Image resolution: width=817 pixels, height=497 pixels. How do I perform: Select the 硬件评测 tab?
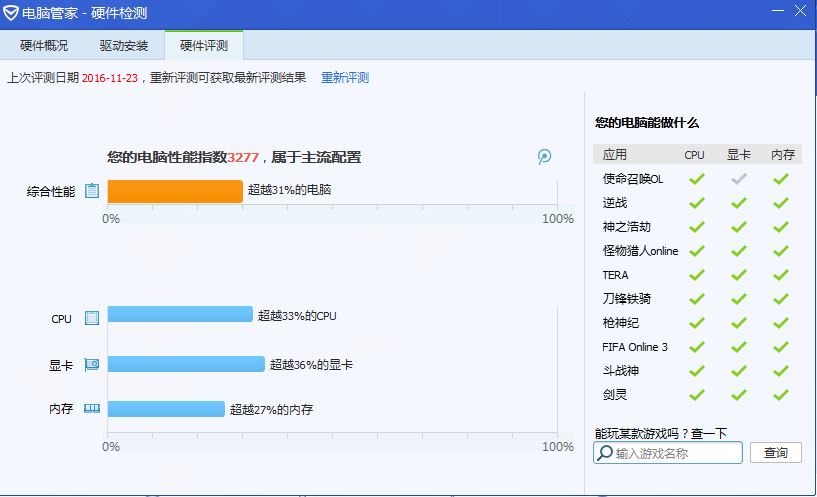click(204, 46)
